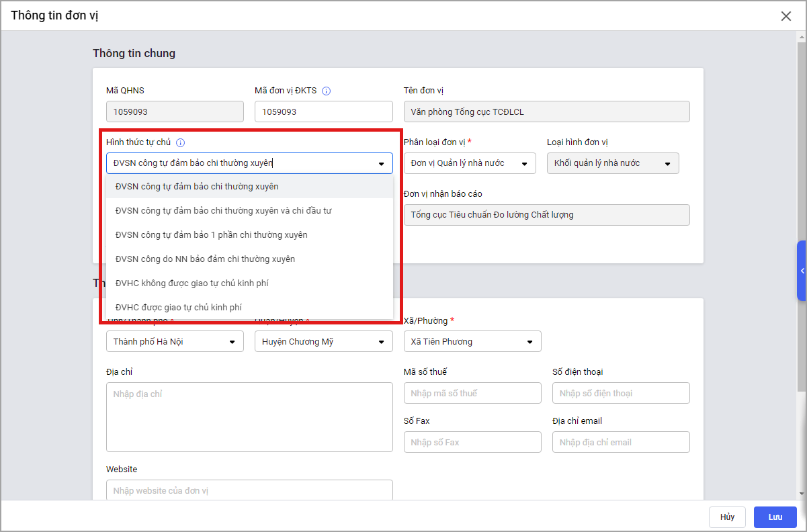Close the Thông tin đơn vị dialog
Image resolution: width=807 pixels, height=532 pixels.
pos(785,16)
